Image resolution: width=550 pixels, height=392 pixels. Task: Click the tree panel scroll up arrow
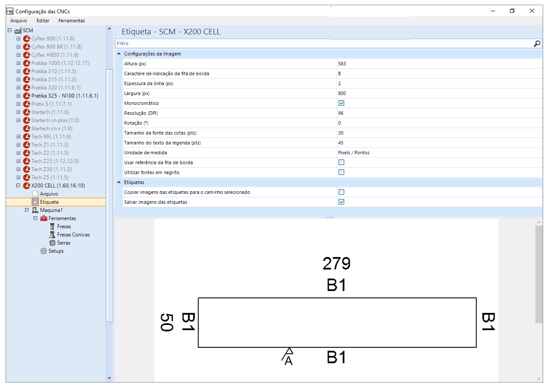tap(109, 29)
